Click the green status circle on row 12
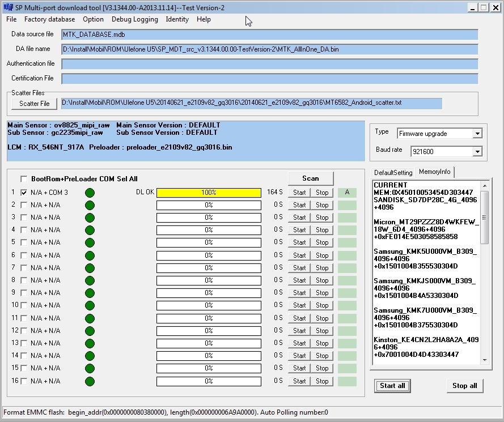 (x=90, y=331)
